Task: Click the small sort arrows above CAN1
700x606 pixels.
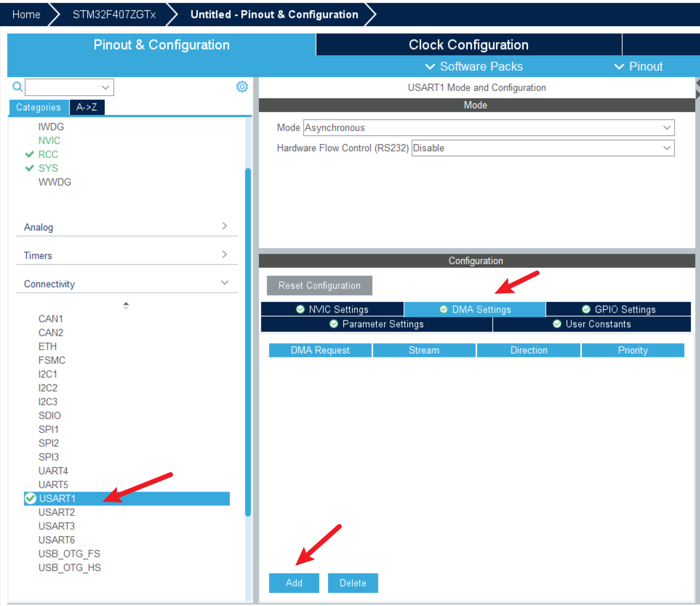Action: point(126,305)
